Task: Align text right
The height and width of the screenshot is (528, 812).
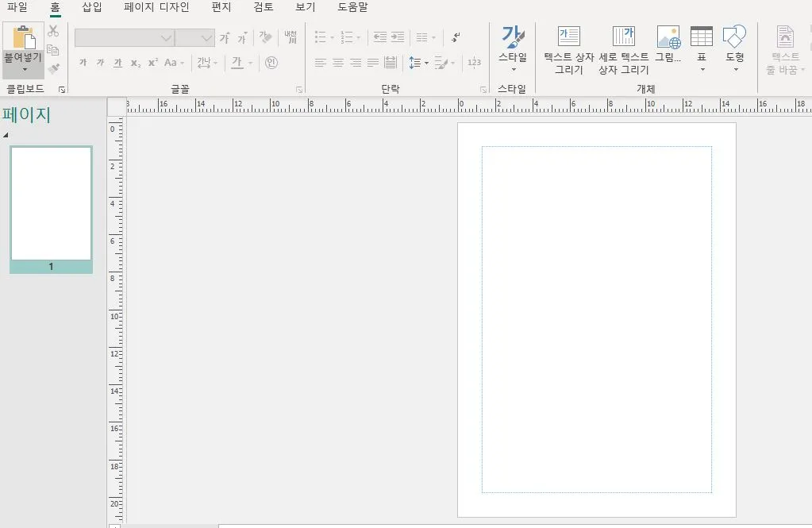Action: tap(356, 63)
